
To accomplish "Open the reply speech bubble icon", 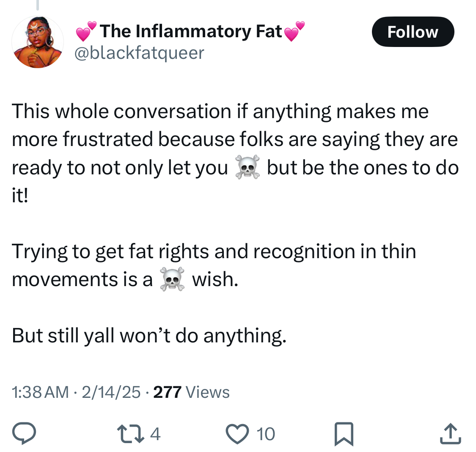I will pos(24,434).
